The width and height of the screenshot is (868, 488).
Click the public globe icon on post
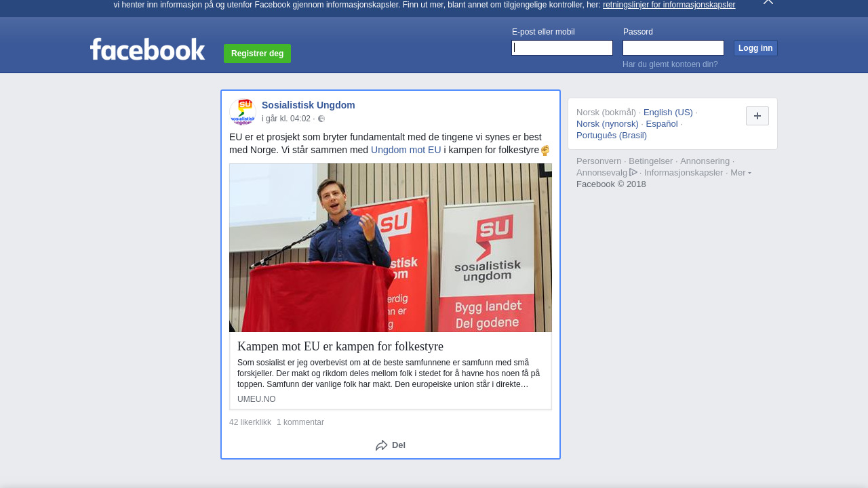pos(321,119)
